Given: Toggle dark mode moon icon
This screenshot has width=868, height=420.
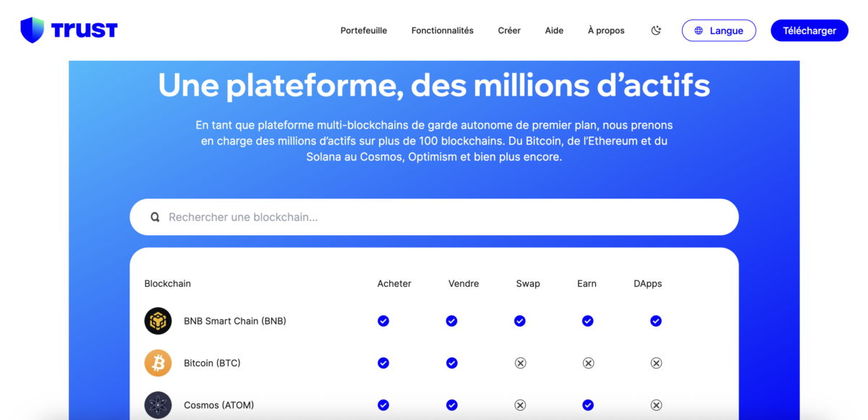Looking at the screenshot, I should coord(656,30).
